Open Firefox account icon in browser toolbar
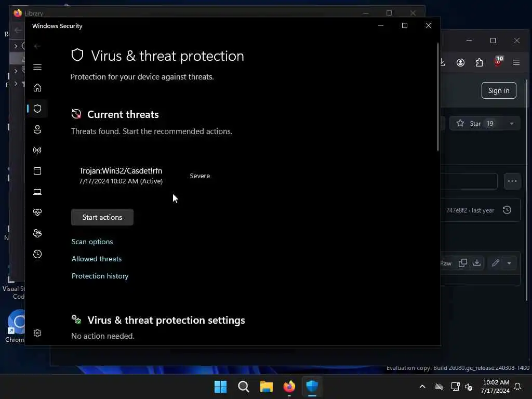Image resolution: width=532 pixels, height=399 pixels. [x=460, y=62]
